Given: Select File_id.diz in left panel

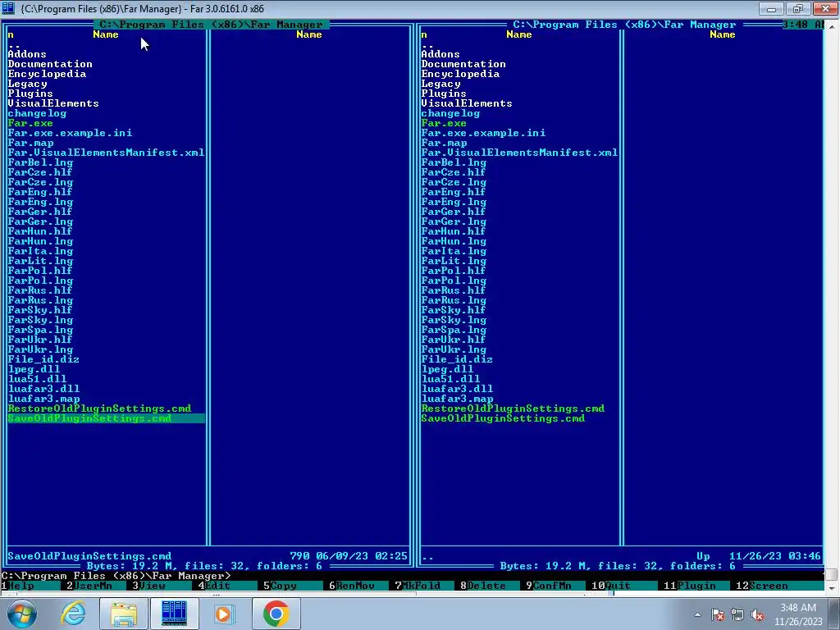Looking at the screenshot, I should coord(43,359).
